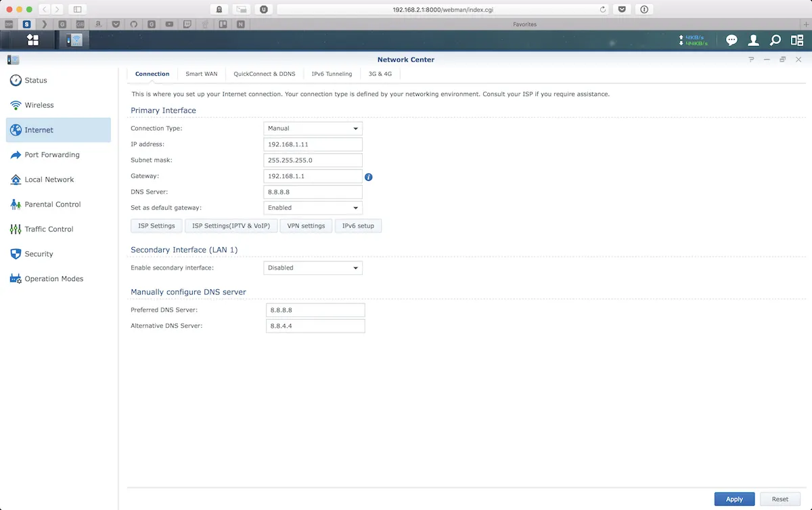
Task: Open the Synology main menu grid icon
Action: 32,40
